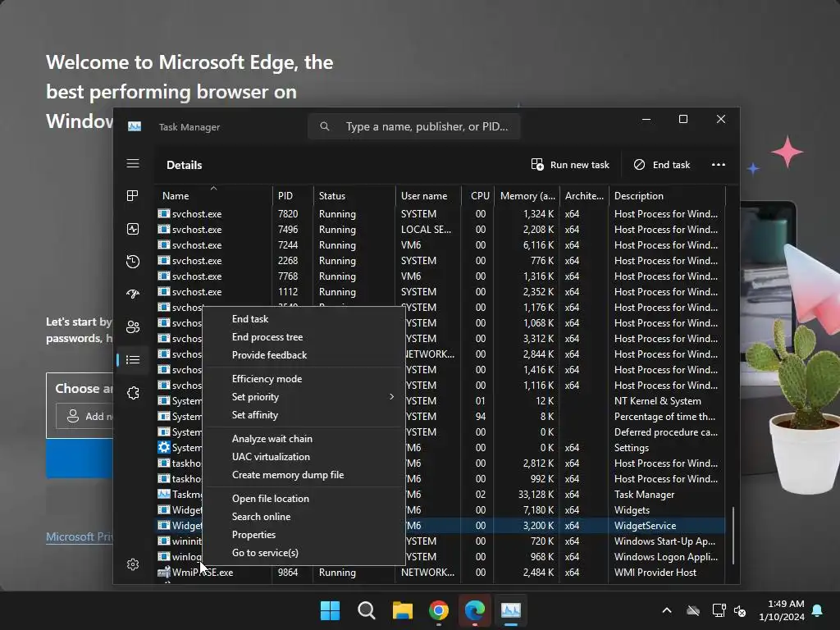Sort by User name column header

(x=428, y=195)
